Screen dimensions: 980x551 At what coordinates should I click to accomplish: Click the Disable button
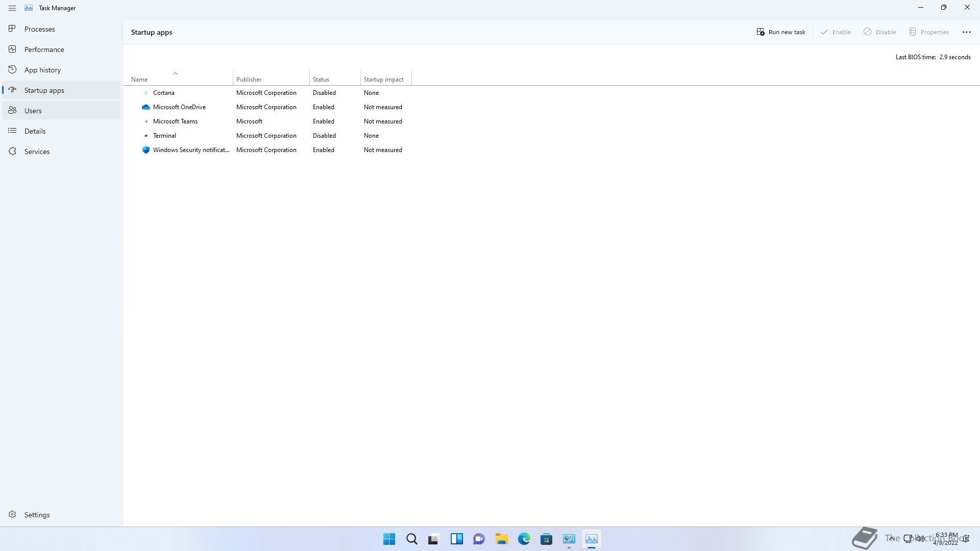[880, 32]
